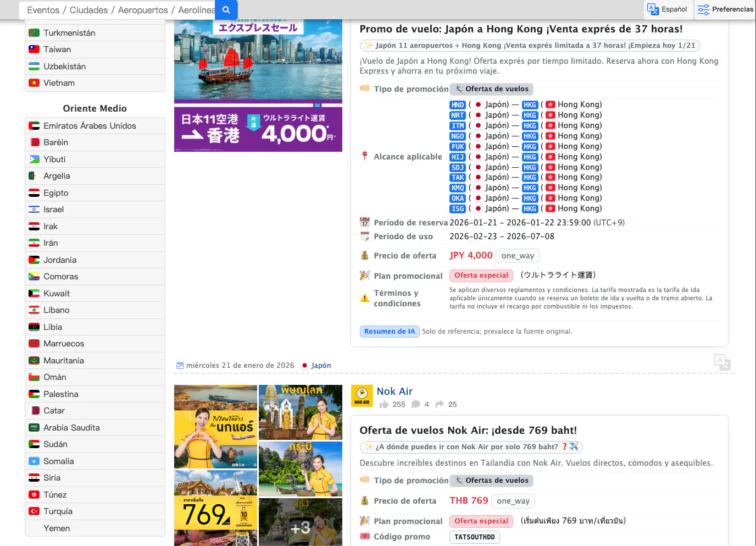Click the NRT airport code tag

click(x=458, y=115)
